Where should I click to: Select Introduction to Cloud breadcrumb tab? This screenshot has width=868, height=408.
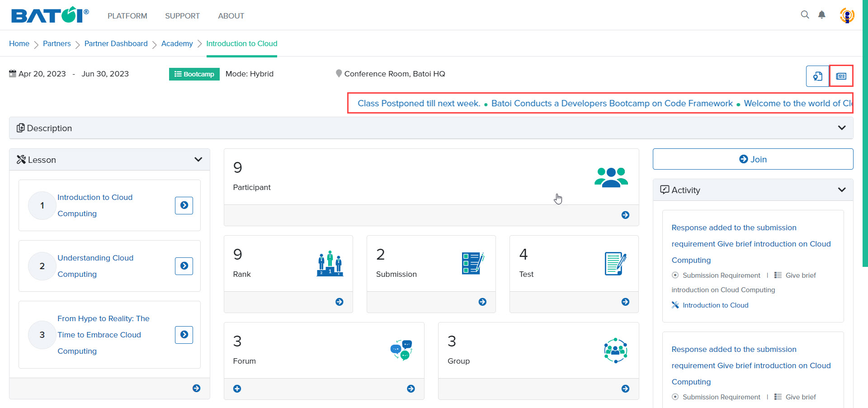pyautogui.click(x=242, y=43)
